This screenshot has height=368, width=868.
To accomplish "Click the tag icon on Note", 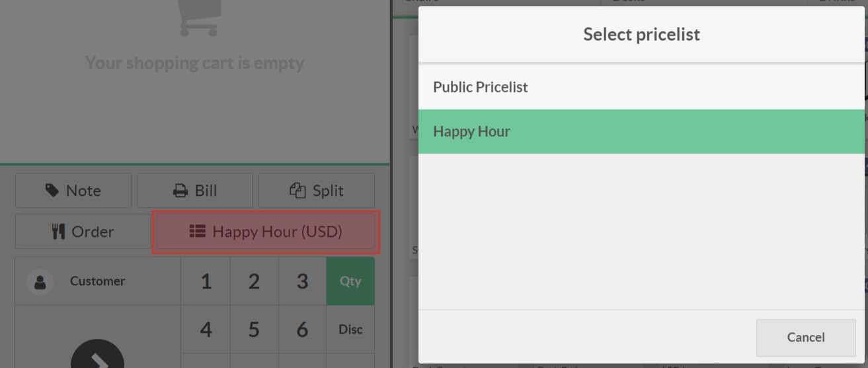I will [x=52, y=191].
